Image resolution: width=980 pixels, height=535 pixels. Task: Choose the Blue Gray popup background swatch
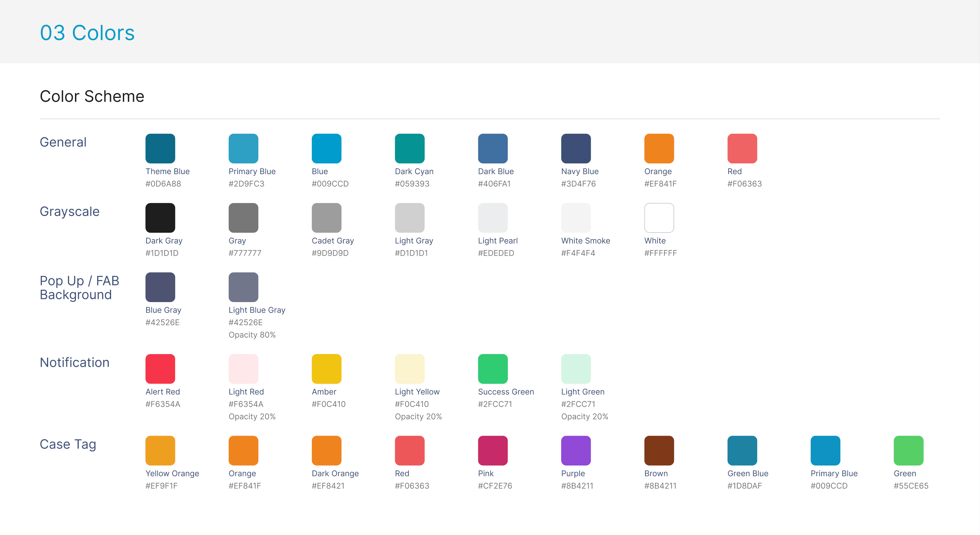pyautogui.click(x=160, y=287)
